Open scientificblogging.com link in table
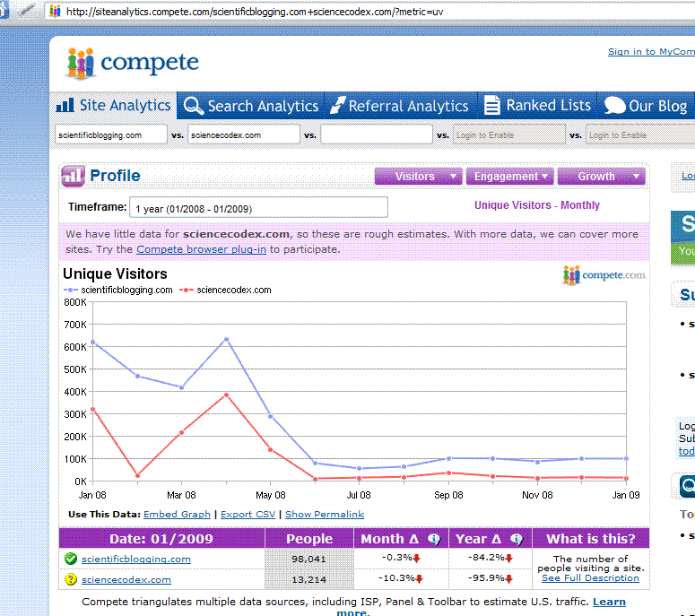This screenshot has height=616, width=695. pos(136,560)
